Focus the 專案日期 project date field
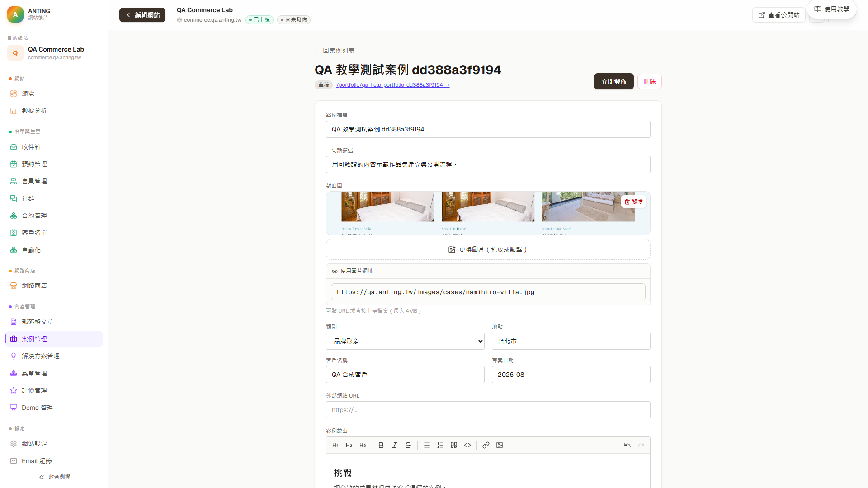Screen dimensions: 868x488 pyautogui.click(x=571, y=375)
